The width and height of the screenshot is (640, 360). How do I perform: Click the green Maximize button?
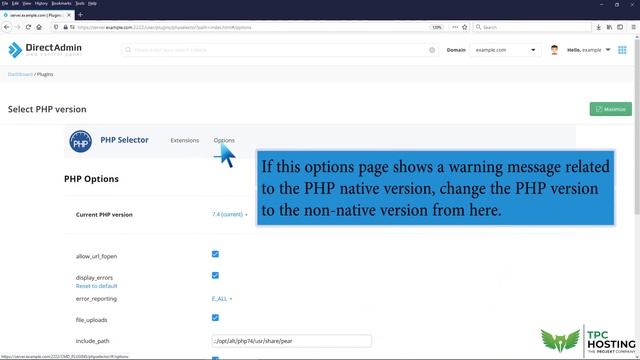(611, 109)
